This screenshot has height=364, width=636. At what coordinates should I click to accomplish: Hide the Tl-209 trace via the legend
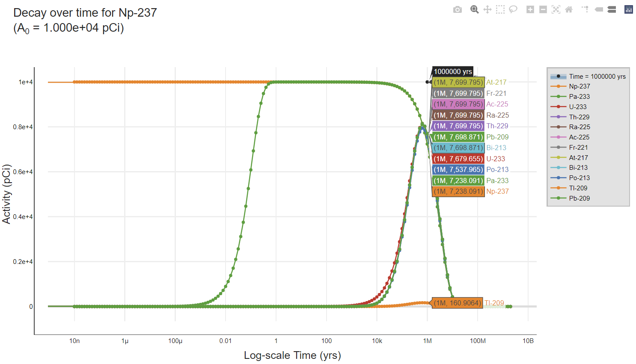(578, 188)
